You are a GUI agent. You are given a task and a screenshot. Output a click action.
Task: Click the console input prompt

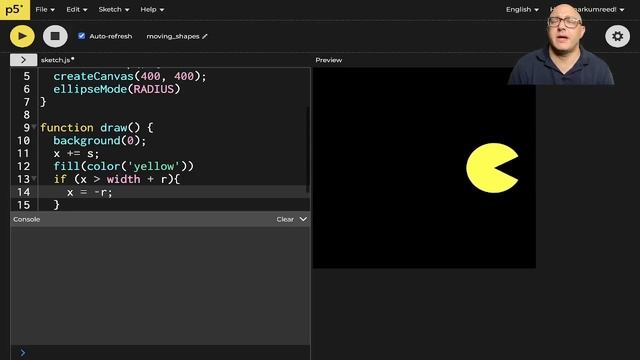[23, 352]
